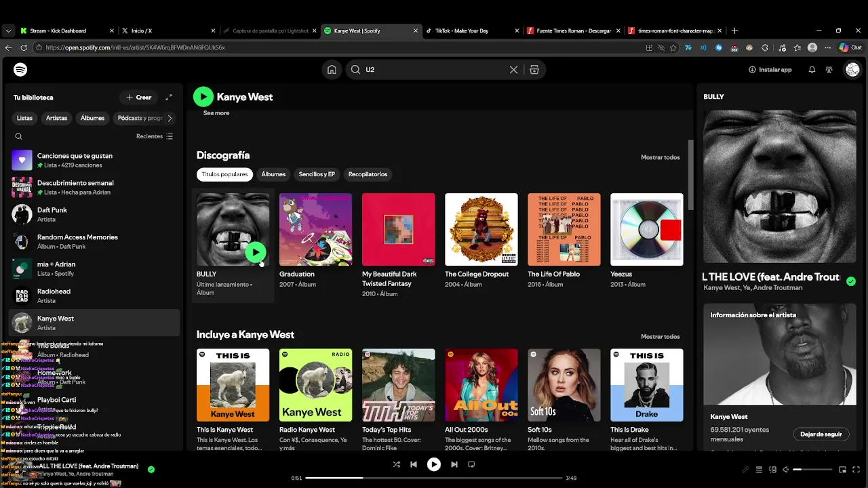The width and height of the screenshot is (868, 488).
Task: Open the friend activity icon
Action: click(829, 70)
